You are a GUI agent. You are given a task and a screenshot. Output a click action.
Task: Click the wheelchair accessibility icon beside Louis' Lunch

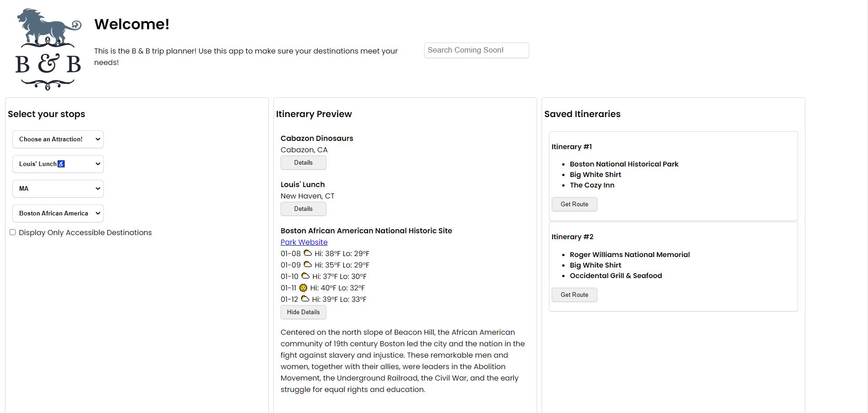click(61, 164)
